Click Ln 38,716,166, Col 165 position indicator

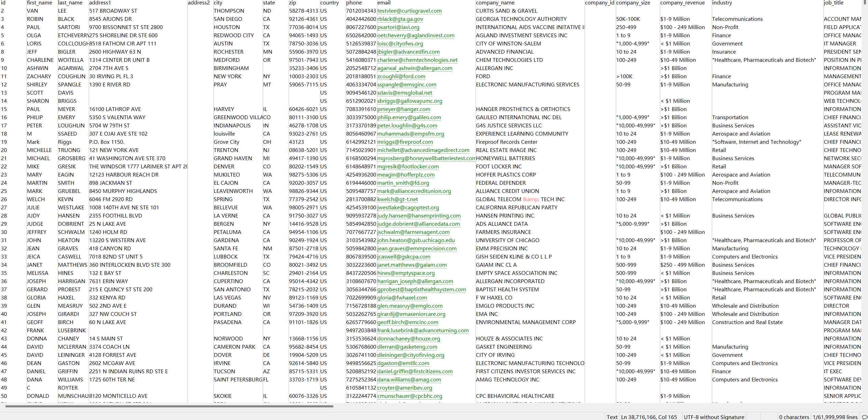click(x=649, y=417)
